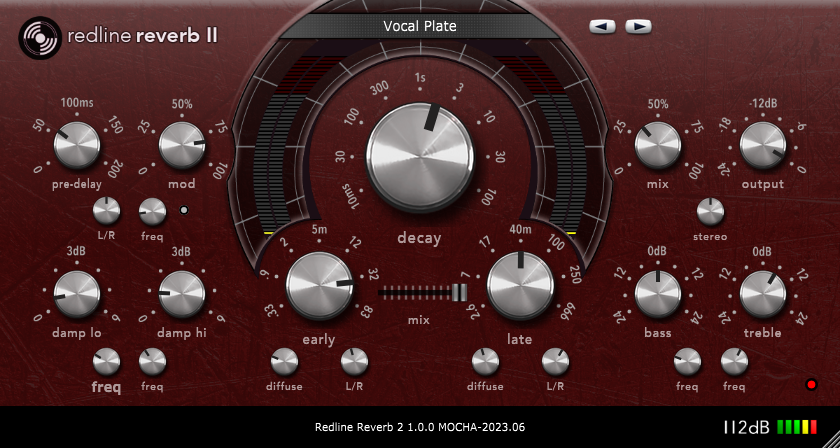840x448 pixels.
Task: Click the freq knob under damp lo
Action: [107, 362]
